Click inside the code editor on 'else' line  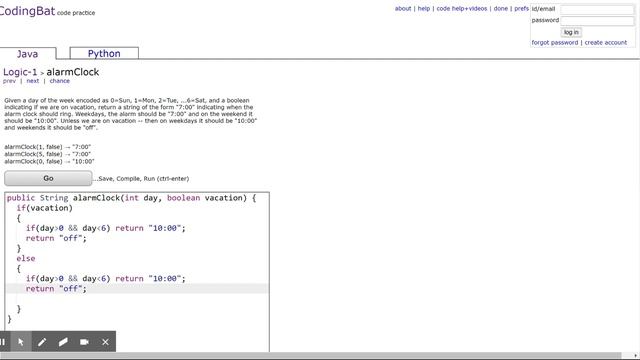click(x=26, y=258)
